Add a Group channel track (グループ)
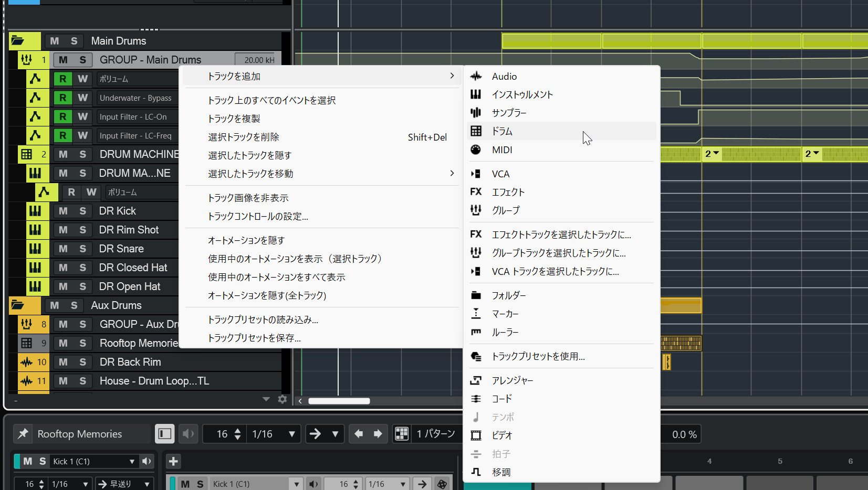Image resolution: width=868 pixels, height=490 pixels. [561, 210]
